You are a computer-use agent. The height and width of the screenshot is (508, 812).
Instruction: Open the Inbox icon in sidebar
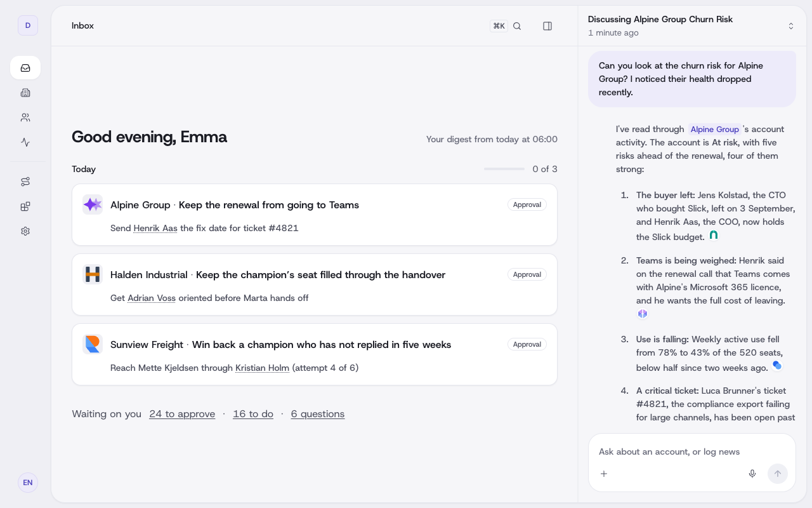click(25, 68)
